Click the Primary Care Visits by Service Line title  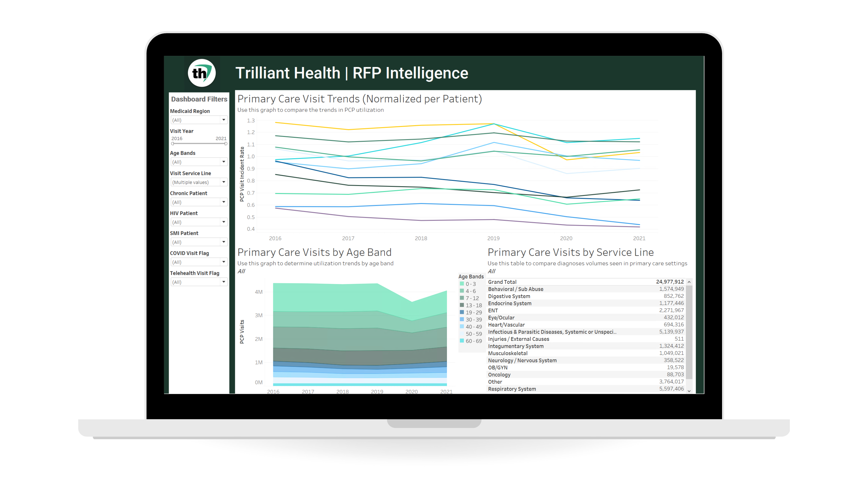[x=570, y=252]
